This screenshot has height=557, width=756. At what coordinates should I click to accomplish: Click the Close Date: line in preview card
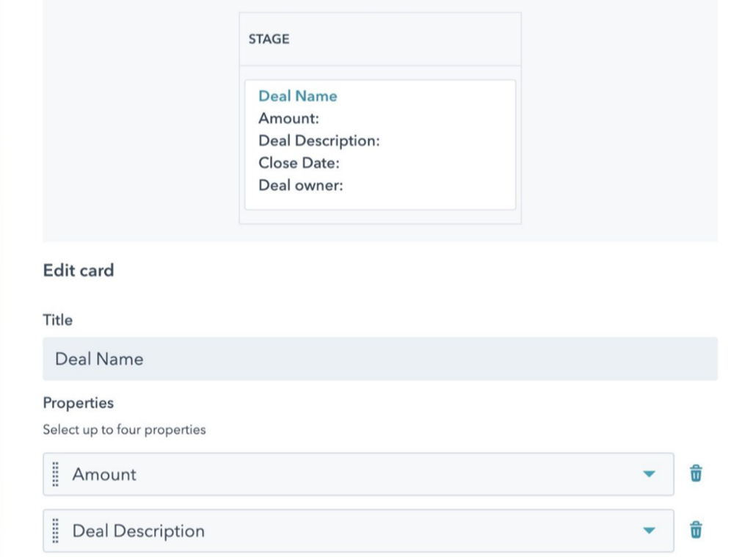(x=299, y=162)
